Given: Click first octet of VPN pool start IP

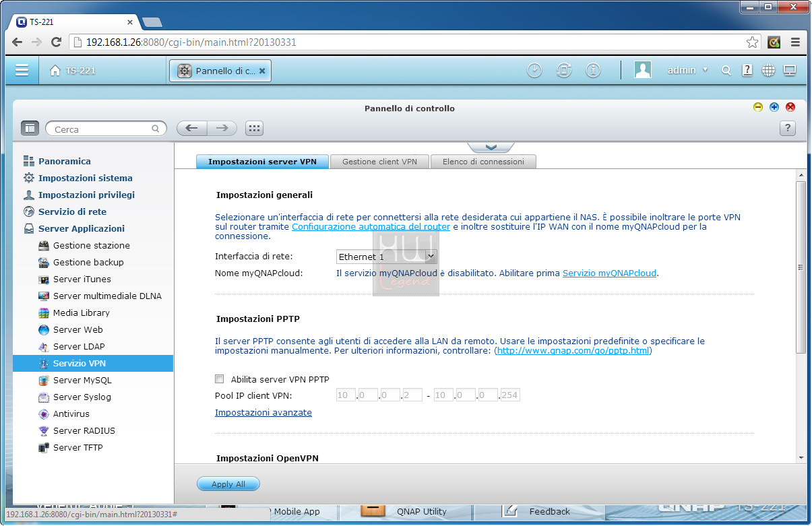Looking at the screenshot, I should [x=345, y=395].
